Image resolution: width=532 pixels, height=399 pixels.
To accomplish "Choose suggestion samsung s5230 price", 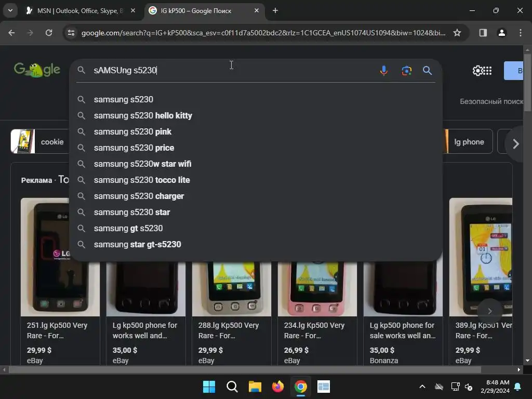I will [256, 148].
